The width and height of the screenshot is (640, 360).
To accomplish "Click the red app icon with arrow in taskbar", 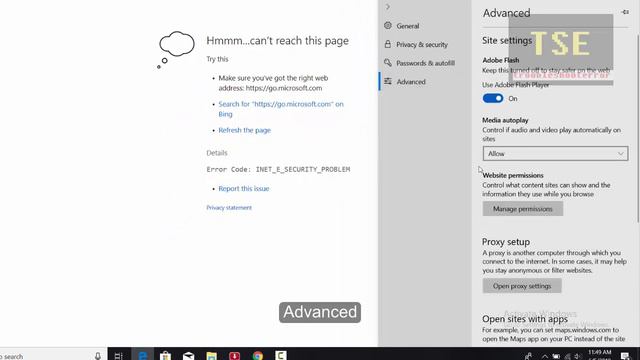I will pos(234,356).
